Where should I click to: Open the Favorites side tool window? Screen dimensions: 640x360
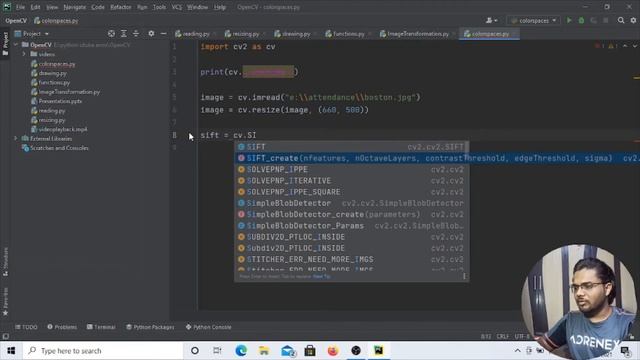[x=5, y=301]
